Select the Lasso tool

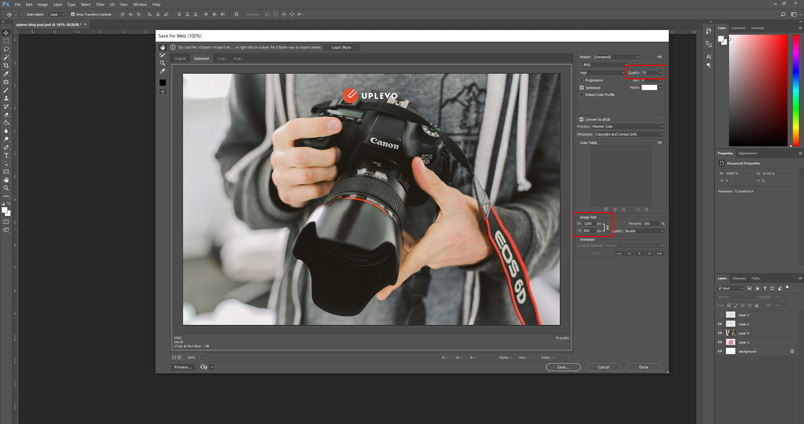[x=6, y=49]
